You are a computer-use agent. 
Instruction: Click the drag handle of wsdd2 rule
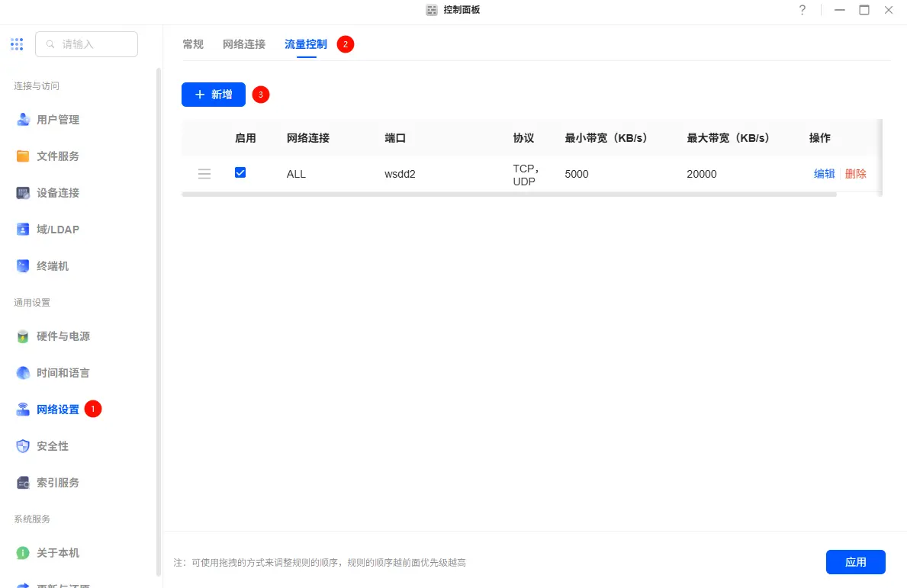204,174
